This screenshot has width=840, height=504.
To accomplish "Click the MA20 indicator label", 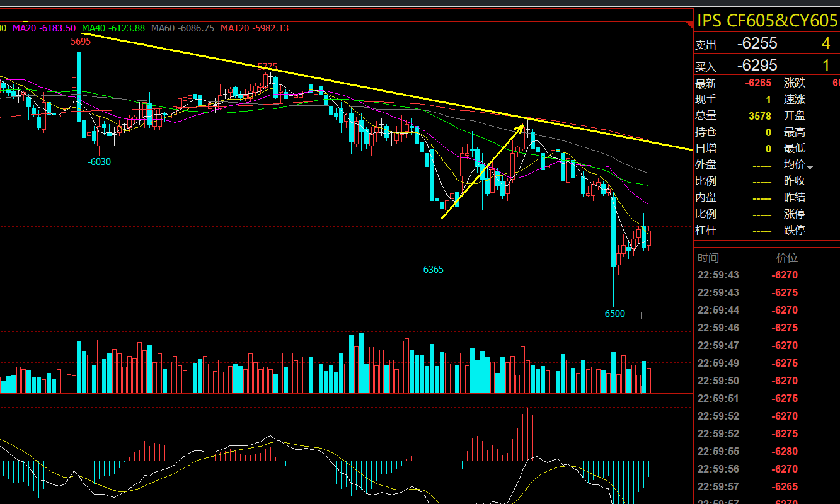I will click(x=44, y=28).
